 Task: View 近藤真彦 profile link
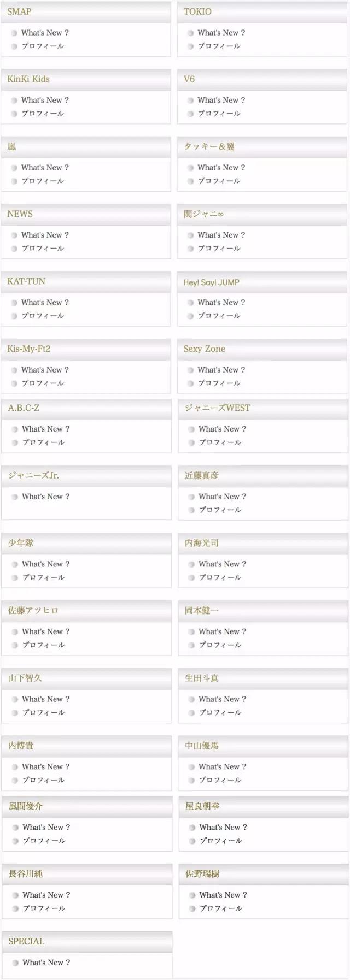[x=220, y=510]
